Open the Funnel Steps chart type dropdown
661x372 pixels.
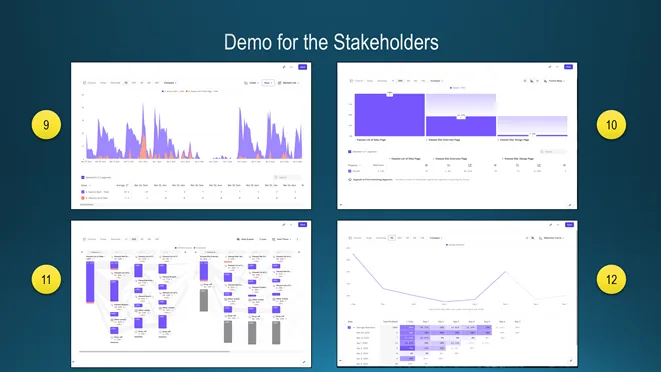(554, 81)
